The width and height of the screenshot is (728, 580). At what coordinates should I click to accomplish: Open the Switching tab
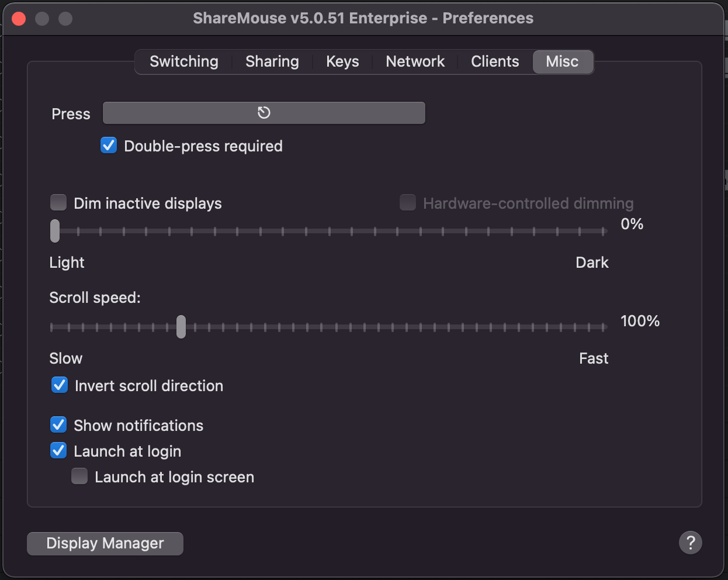tap(183, 61)
